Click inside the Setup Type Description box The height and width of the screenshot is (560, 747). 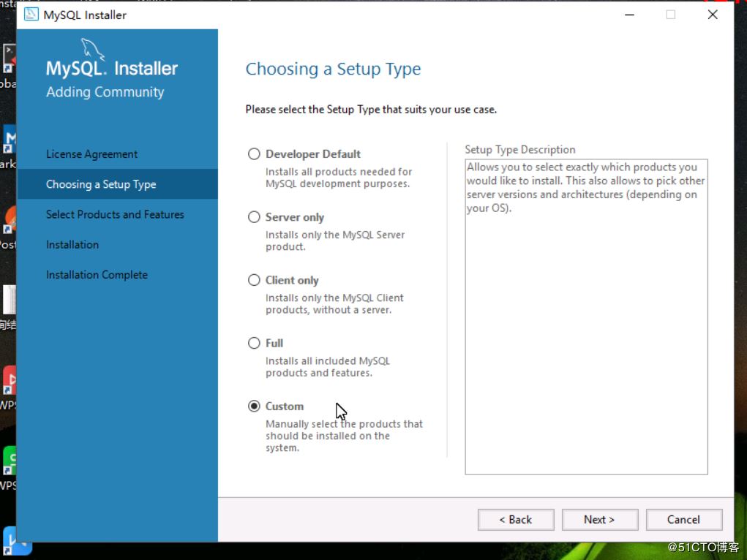(x=585, y=314)
